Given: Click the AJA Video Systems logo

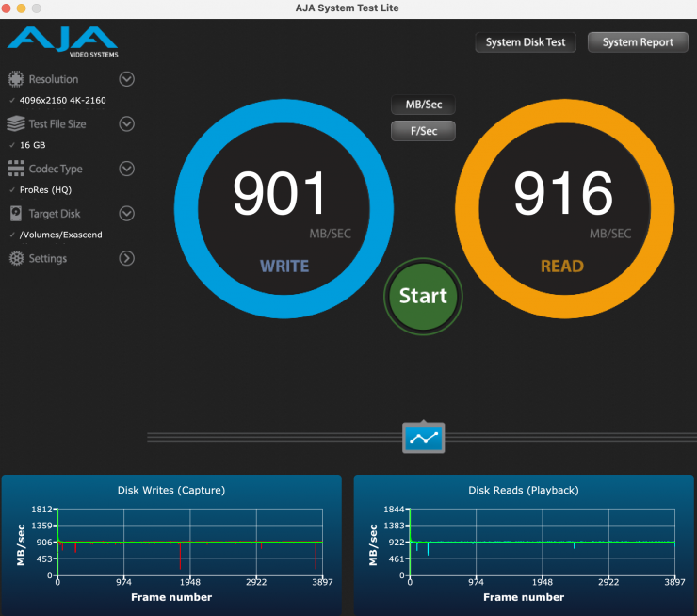Looking at the screenshot, I should 62,41.
